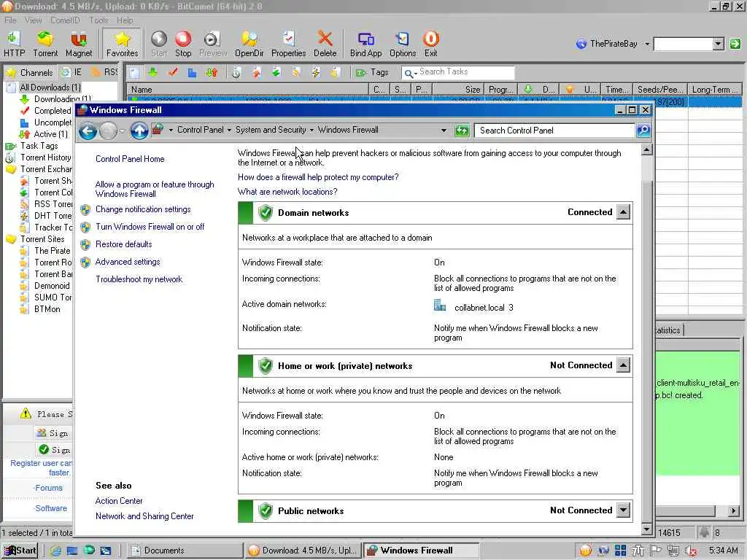This screenshot has width=747, height=560.
Task: Open Network and Sharing Center link
Action: 144,516
